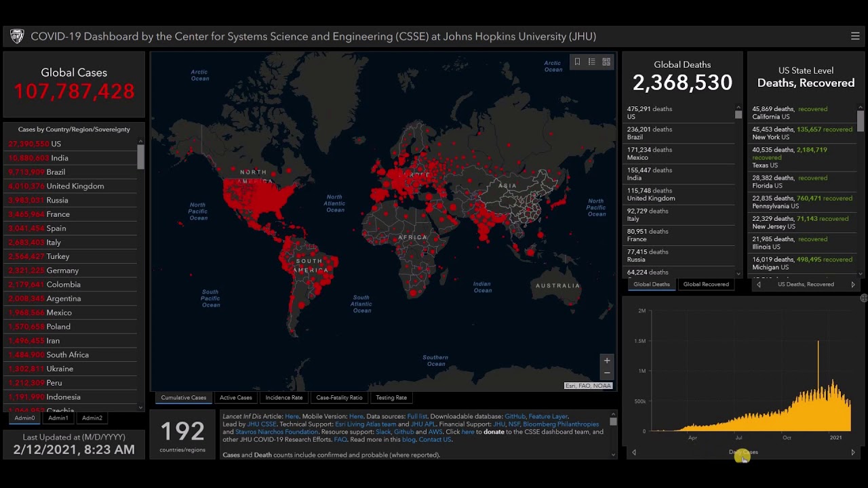
Task: Switch to Testing Rate map tab
Action: coord(391,398)
